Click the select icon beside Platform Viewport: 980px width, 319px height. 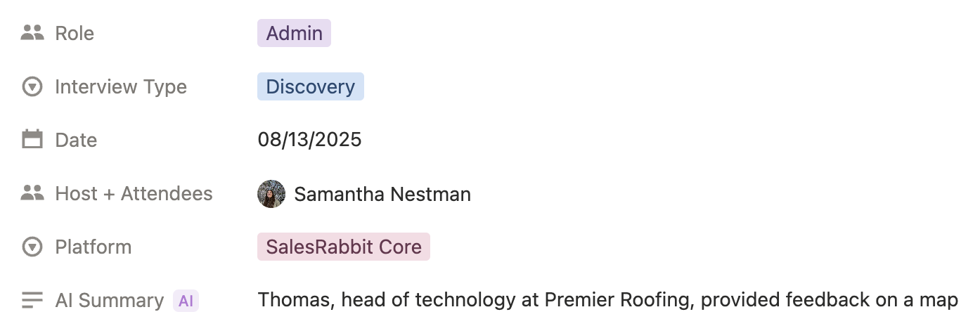click(x=32, y=247)
